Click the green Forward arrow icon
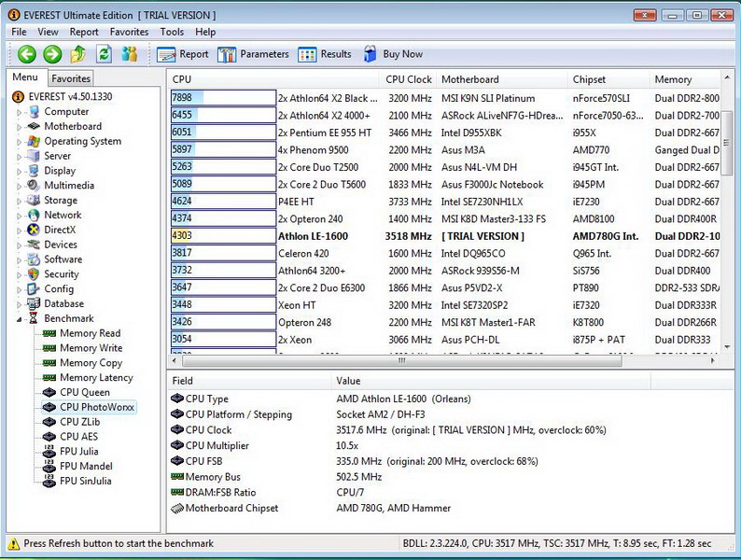The width and height of the screenshot is (741, 560). (52, 54)
